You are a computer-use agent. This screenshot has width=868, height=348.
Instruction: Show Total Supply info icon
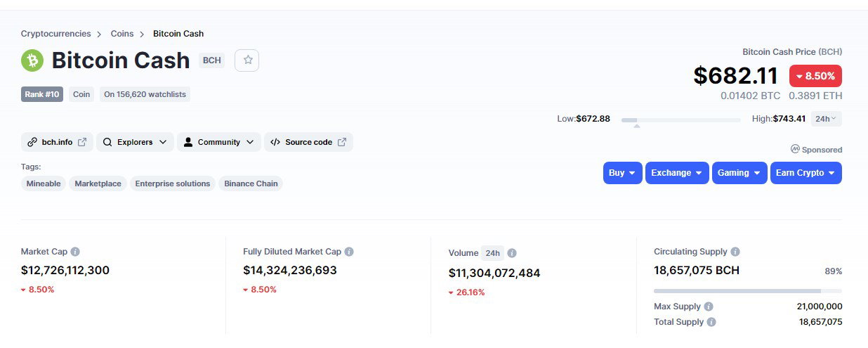coord(711,322)
